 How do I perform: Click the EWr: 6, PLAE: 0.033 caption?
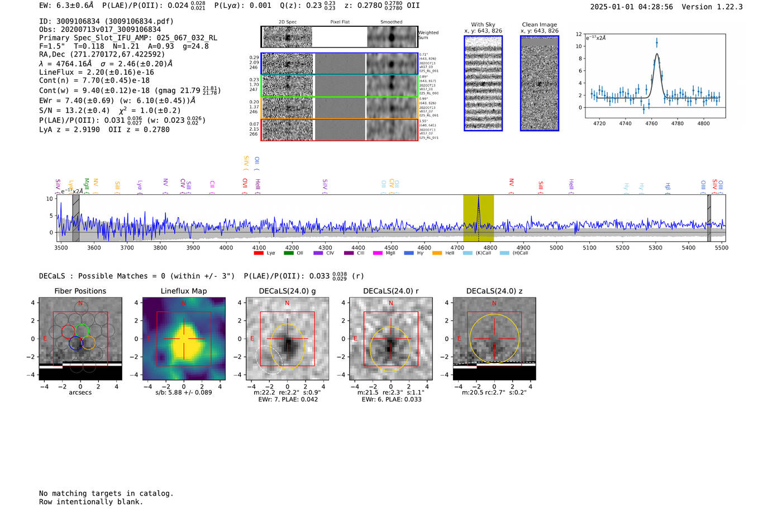[x=392, y=400]
